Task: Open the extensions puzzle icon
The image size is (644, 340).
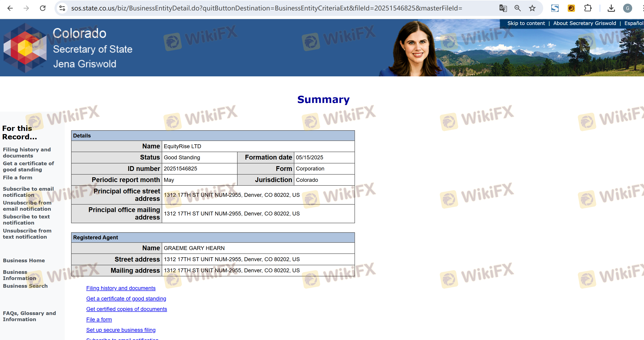Action: click(588, 8)
